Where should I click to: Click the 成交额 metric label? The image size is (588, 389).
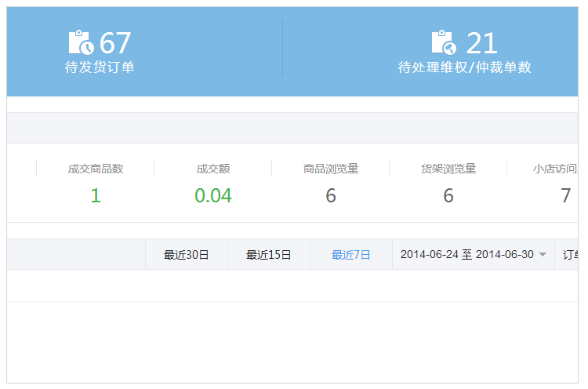[x=213, y=169]
